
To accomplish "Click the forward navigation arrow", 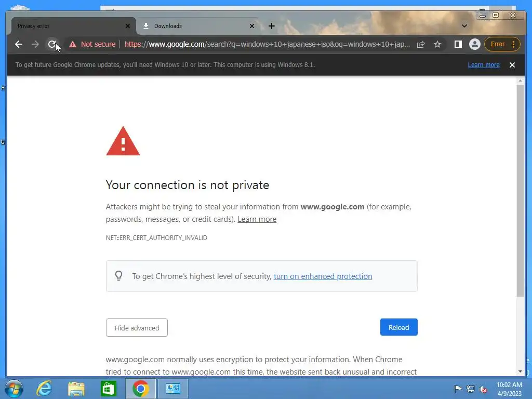I will pyautogui.click(x=35, y=44).
